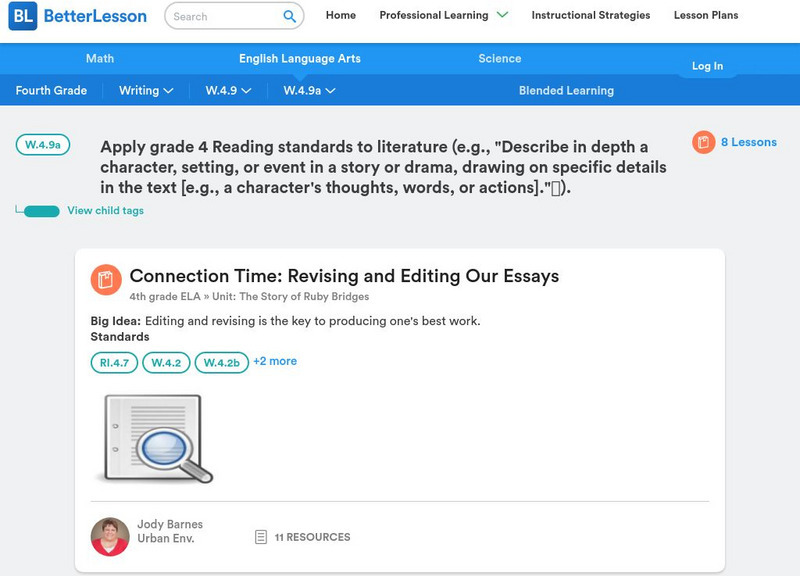Click the search magnifier icon
The image size is (800, 576).
pos(290,16)
